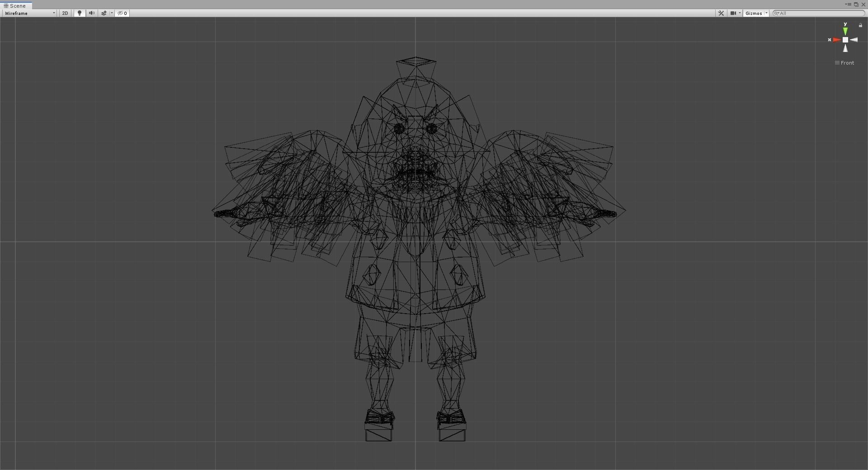The image size is (868, 470).
Task: Select the component editor tools icon near Gizmos
Action: click(721, 13)
